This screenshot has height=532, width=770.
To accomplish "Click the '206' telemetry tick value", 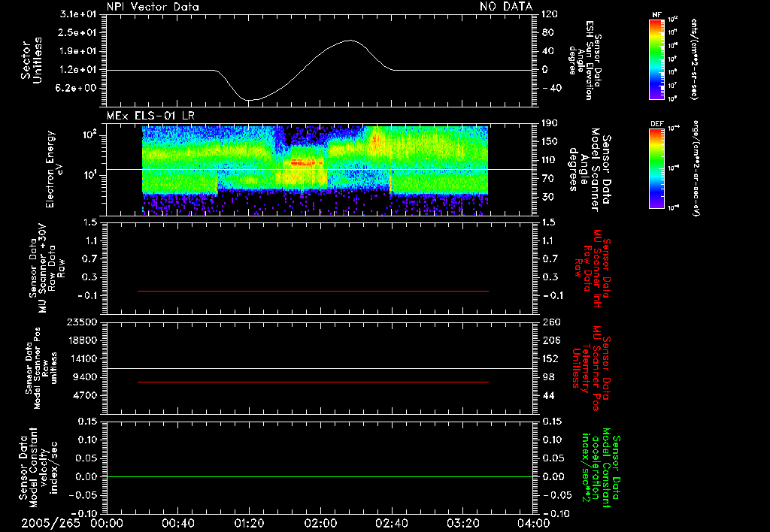I will tap(550, 340).
